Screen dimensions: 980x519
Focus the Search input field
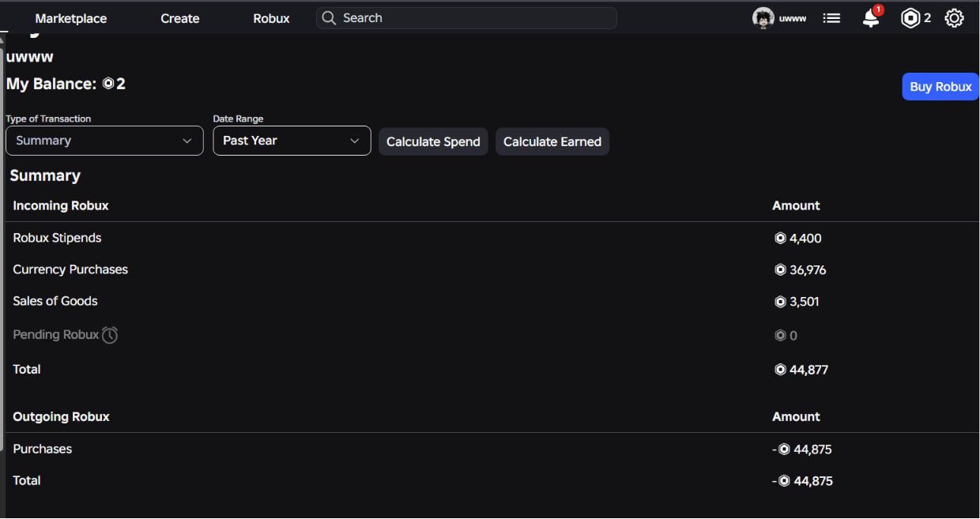click(466, 18)
